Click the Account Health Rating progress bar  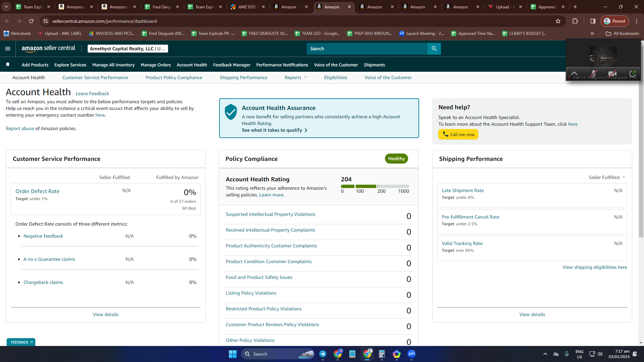pyautogui.click(x=375, y=186)
